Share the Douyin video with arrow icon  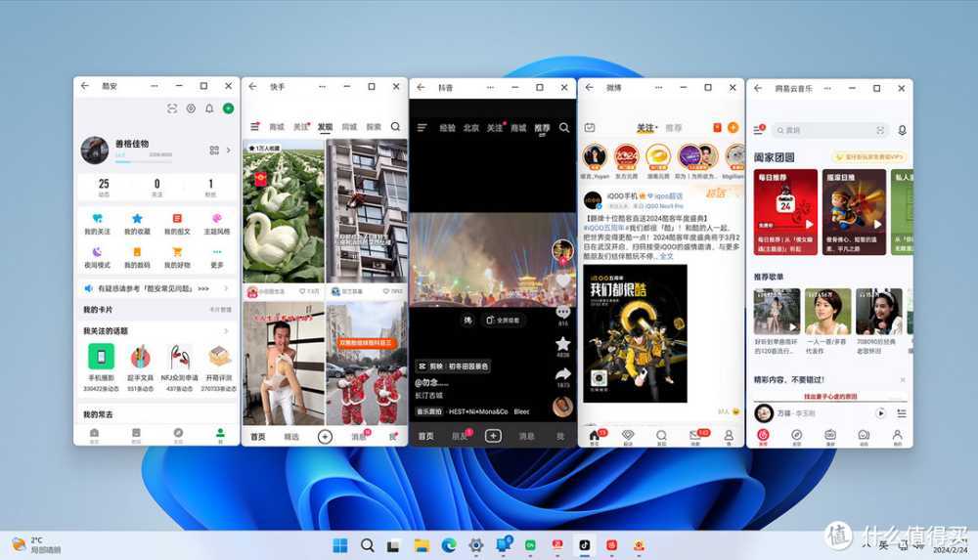(x=563, y=374)
